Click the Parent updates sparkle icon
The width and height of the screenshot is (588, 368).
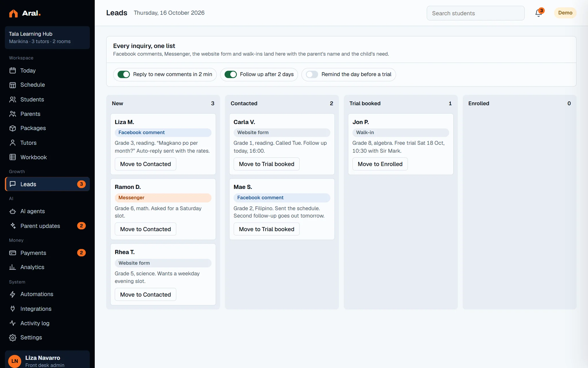click(13, 226)
